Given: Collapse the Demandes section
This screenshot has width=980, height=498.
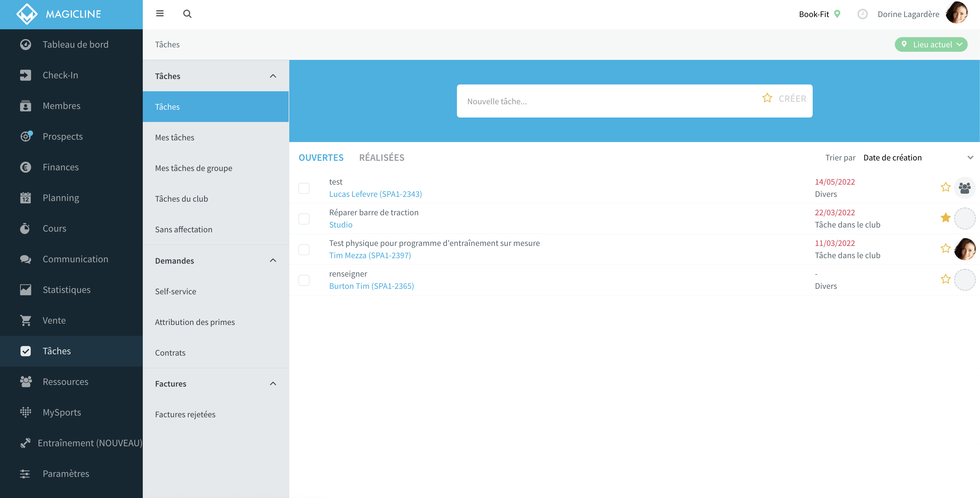Looking at the screenshot, I should (x=273, y=261).
